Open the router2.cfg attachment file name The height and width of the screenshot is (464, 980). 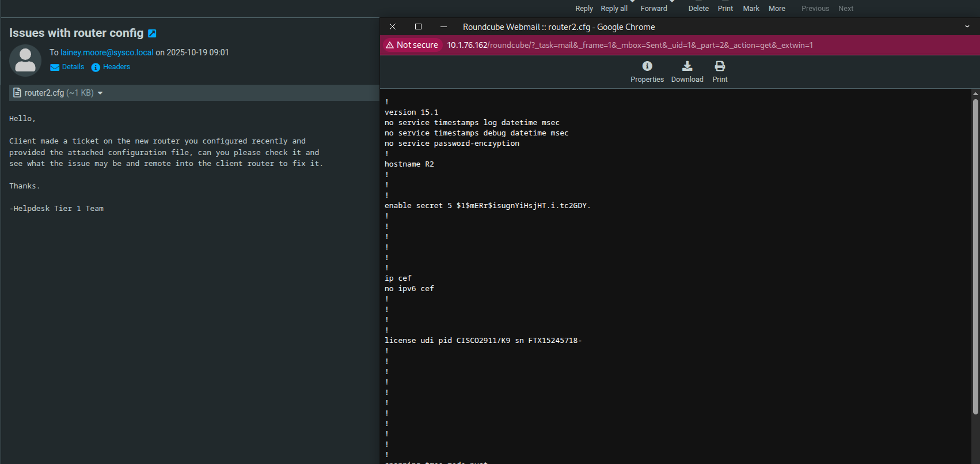(44, 93)
